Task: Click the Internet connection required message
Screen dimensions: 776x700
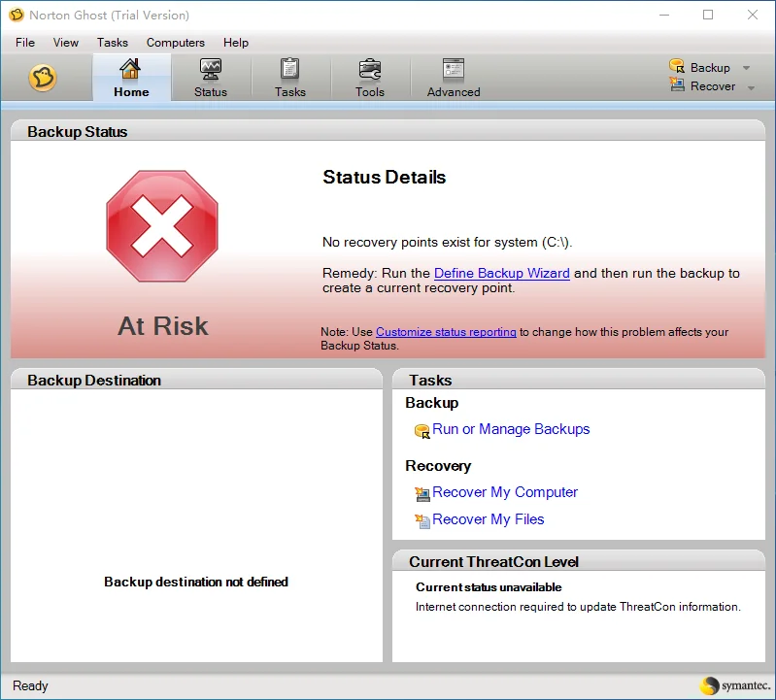Action: coord(578,607)
